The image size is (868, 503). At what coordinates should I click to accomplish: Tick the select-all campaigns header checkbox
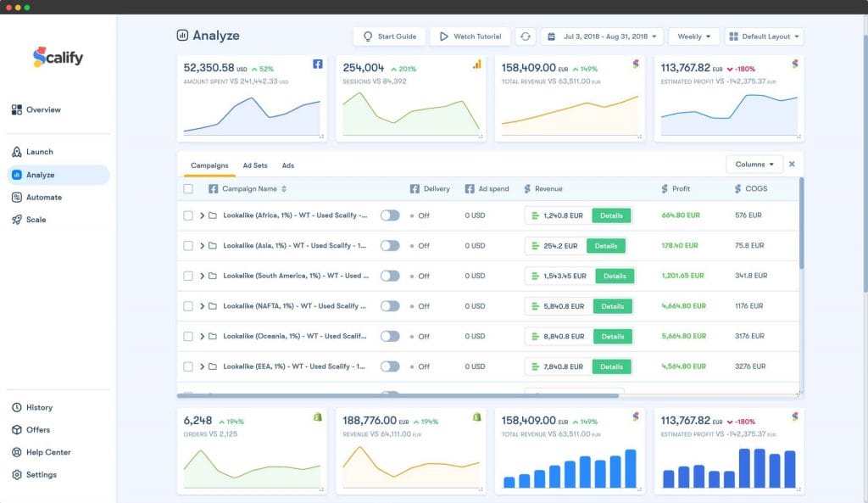click(188, 189)
